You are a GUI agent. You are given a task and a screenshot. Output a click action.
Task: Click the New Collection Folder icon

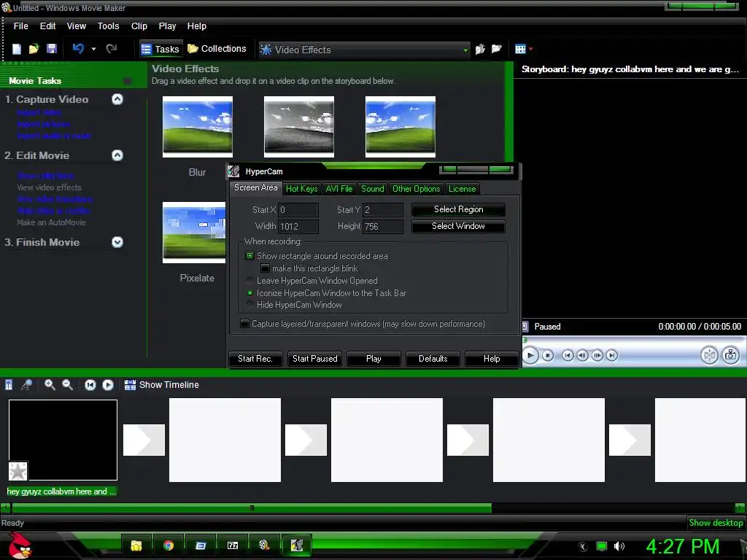(x=496, y=49)
